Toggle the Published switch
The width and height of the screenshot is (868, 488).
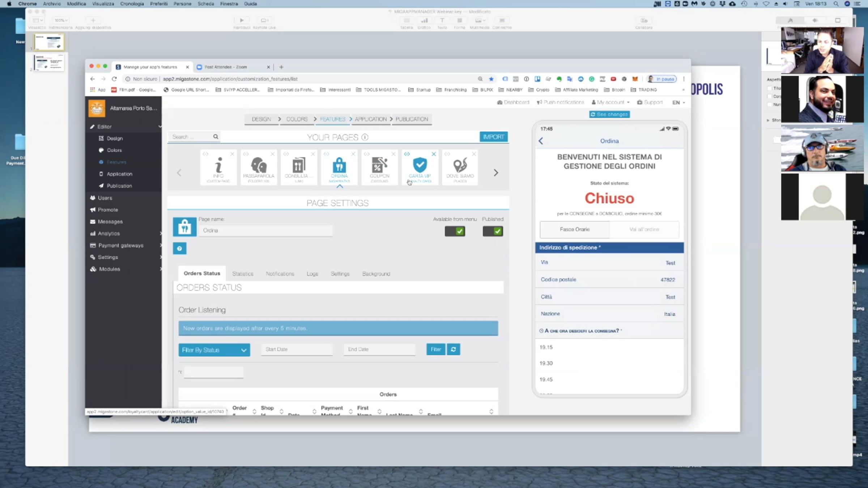coord(493,231)
